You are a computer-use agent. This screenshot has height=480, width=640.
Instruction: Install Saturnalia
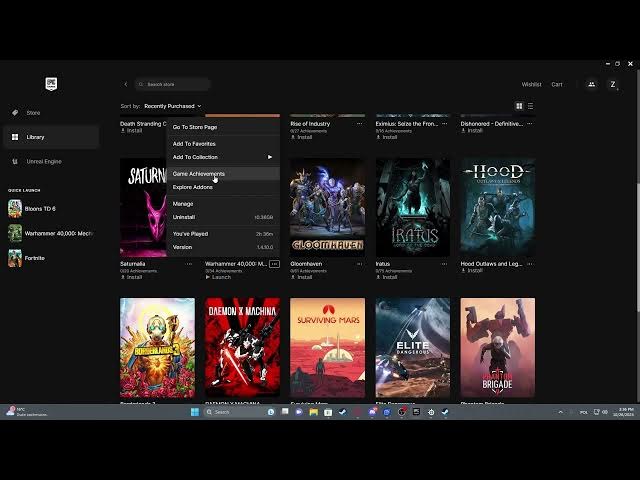pos(131,277)
